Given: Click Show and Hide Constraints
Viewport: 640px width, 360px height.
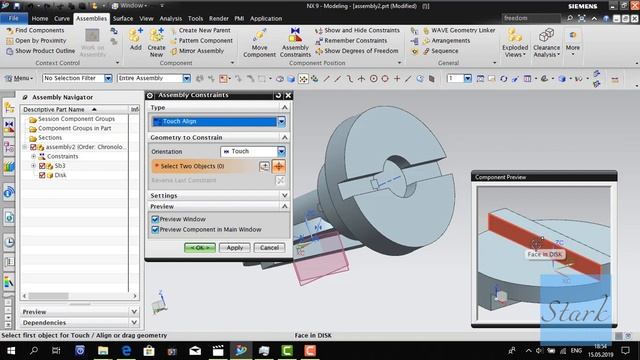Looking at the screenshot, I should [357, 30].
